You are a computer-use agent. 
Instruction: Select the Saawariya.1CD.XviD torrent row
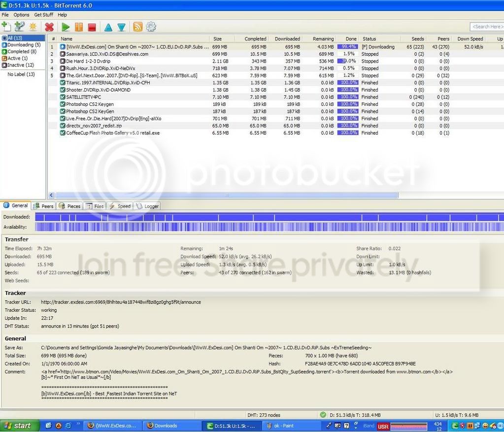coord(276,54)
